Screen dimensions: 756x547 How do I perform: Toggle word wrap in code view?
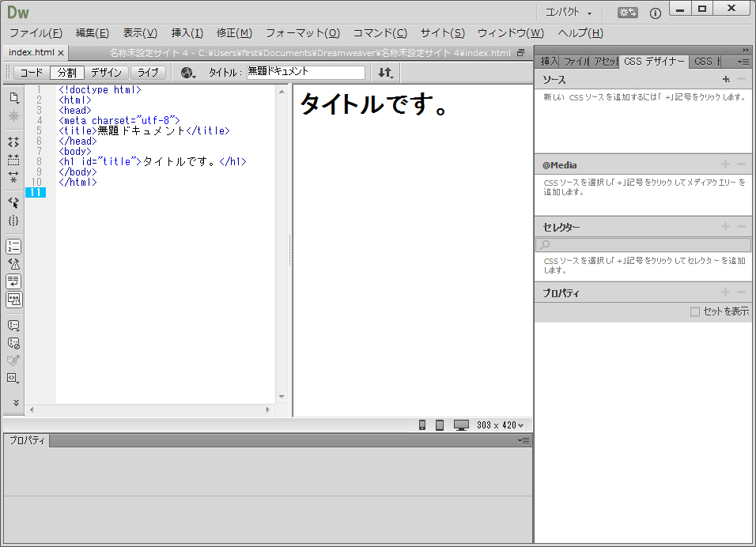coord(13,281)
